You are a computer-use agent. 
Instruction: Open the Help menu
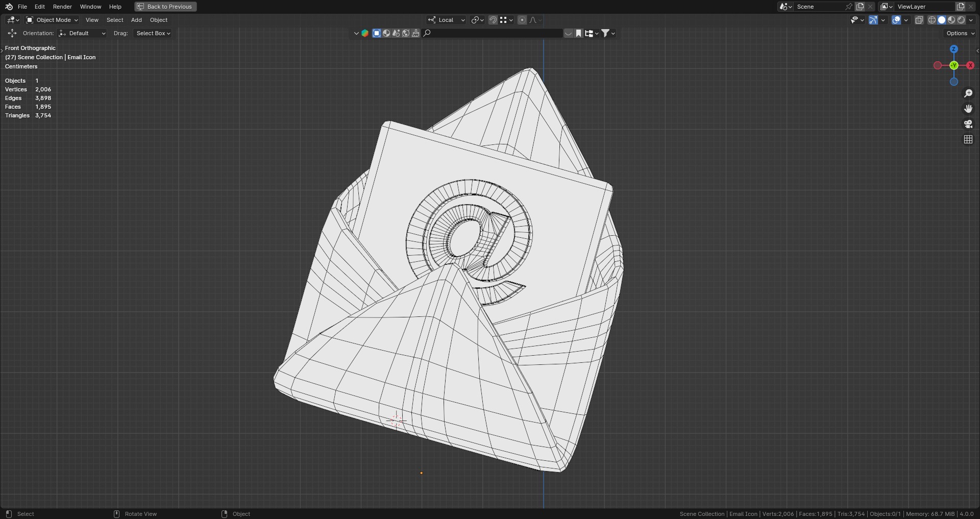[115, 7]
